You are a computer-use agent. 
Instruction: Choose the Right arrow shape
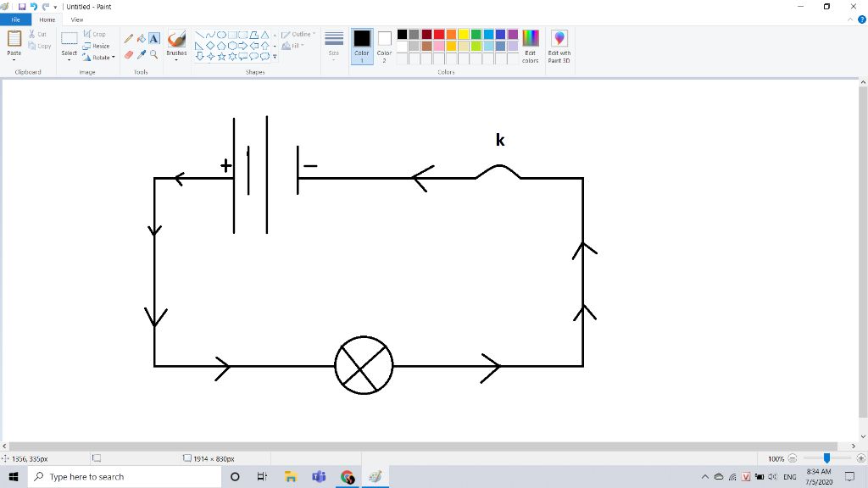click(x=243, y=46)
